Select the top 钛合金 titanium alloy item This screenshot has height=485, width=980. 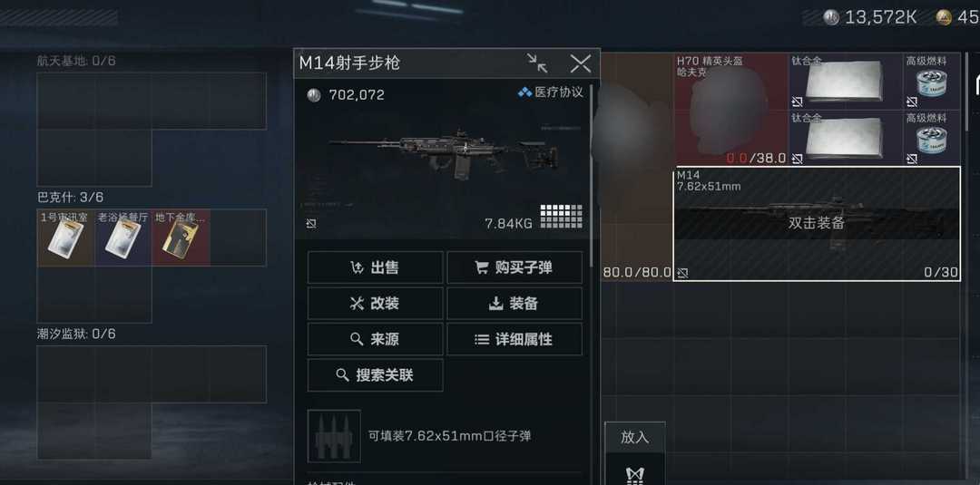pyautogui.click(x=846, y=82)
